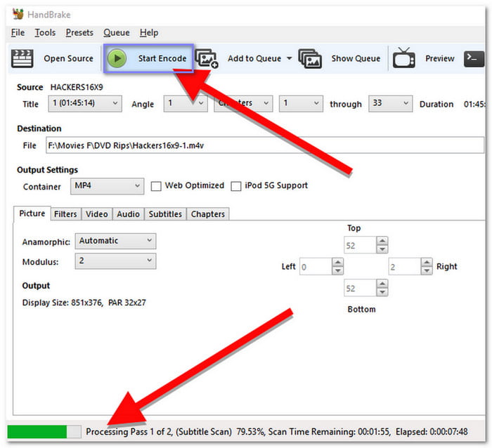Open the Help menu
The width and height of the screenshot is (492, 448).
[x=149, y=32]
